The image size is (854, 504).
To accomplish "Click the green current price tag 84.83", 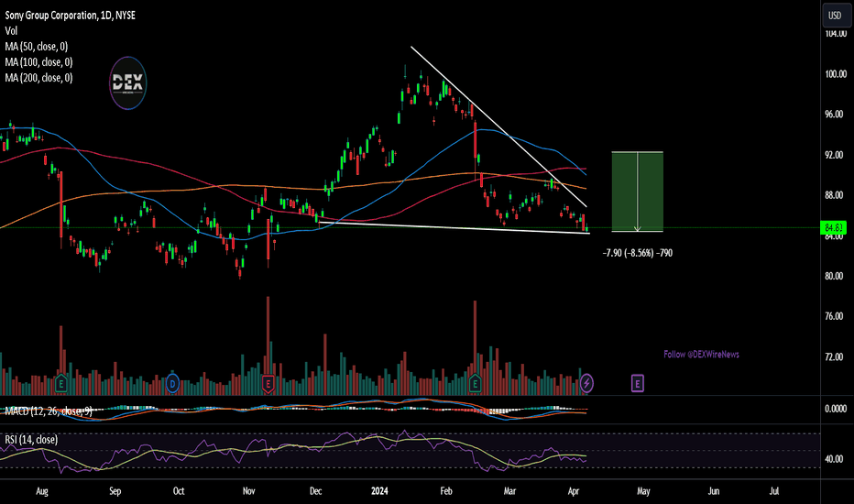I will pos(834,228).
